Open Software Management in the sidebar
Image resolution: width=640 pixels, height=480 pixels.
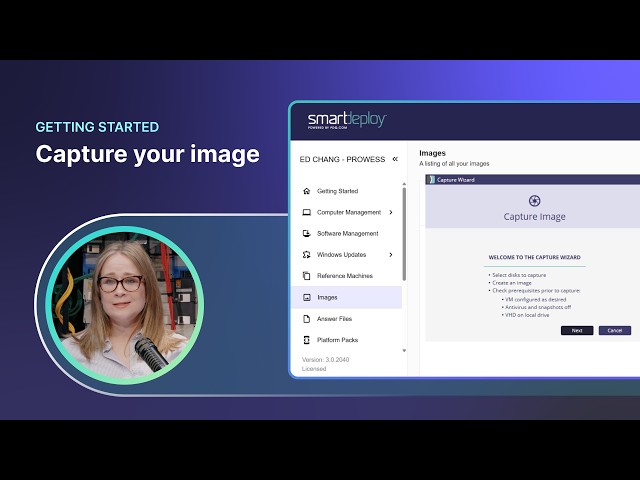click(346, 233)
